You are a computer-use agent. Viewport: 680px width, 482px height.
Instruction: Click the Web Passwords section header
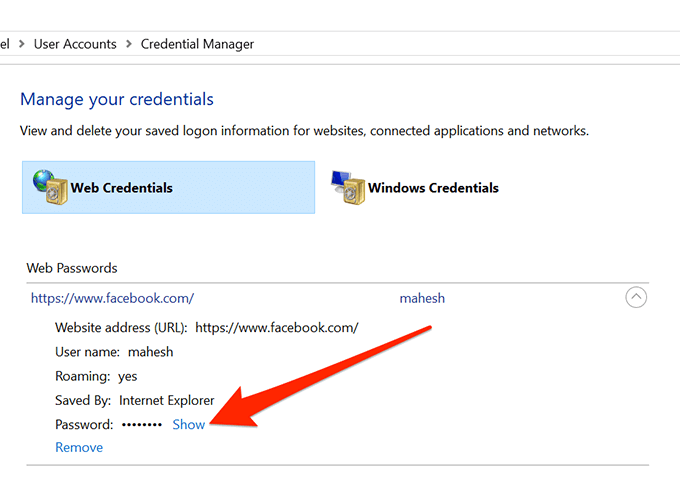[x=72, y=268]
